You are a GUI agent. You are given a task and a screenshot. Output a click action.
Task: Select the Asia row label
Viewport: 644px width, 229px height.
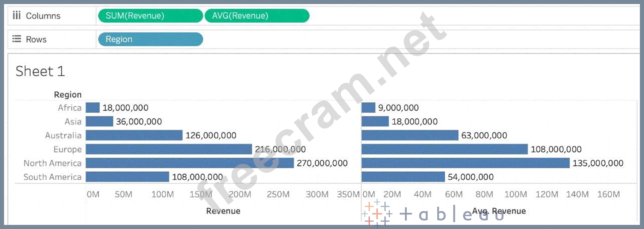pos(73,122)
